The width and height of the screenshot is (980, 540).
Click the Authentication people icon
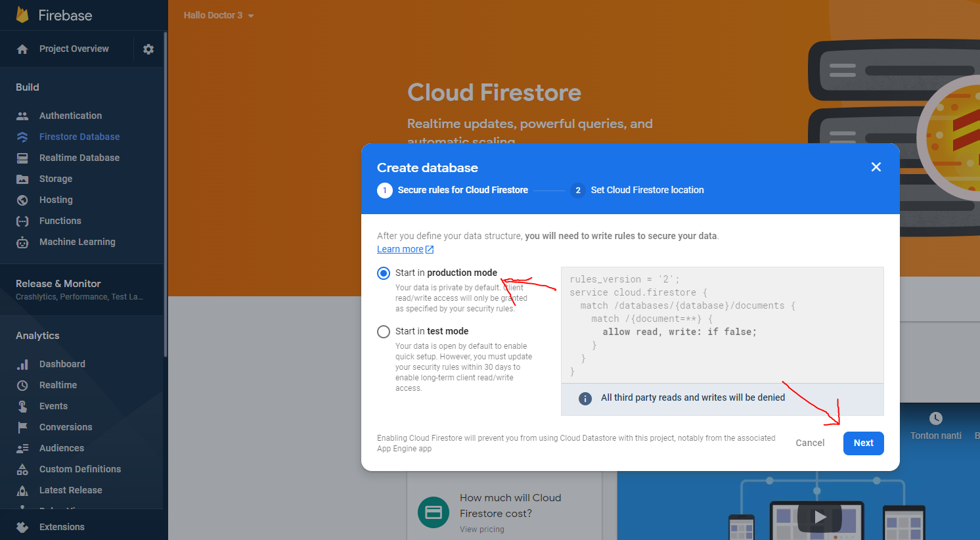click(22, 116)
